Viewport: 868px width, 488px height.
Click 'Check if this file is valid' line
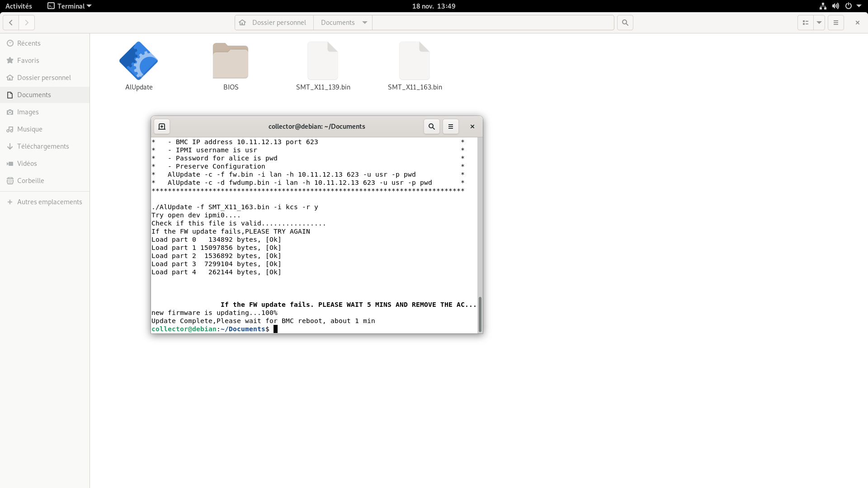pos(239,223)
